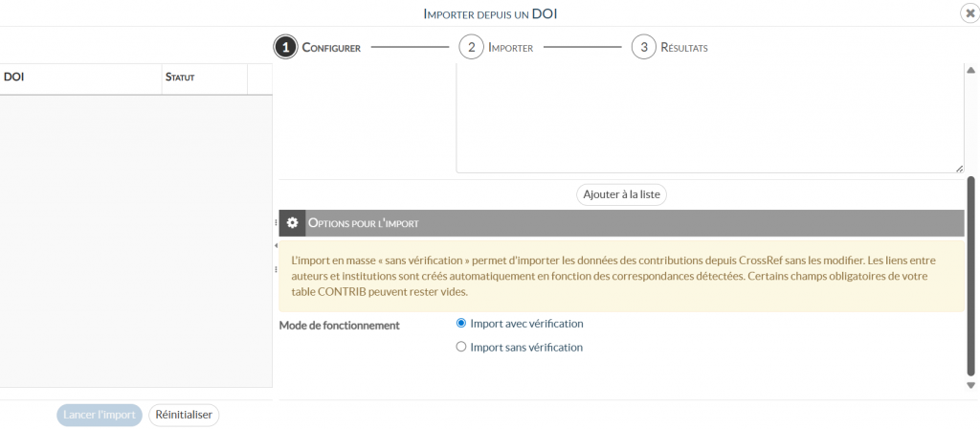
Task: Click the scrollbar up arrow
Action: click(971, 70)
